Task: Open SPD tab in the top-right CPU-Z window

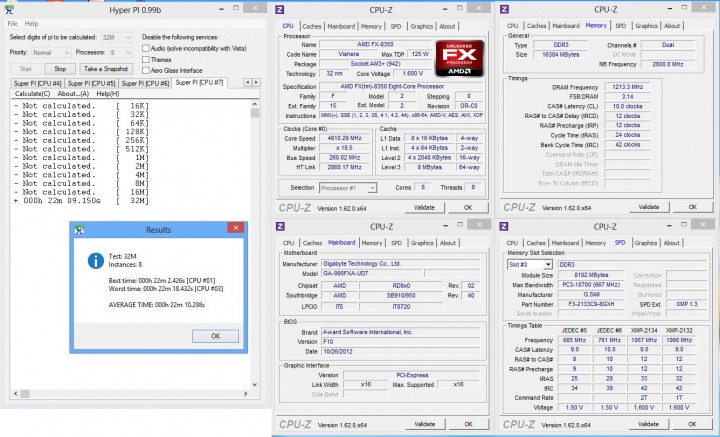Action: 620,26
